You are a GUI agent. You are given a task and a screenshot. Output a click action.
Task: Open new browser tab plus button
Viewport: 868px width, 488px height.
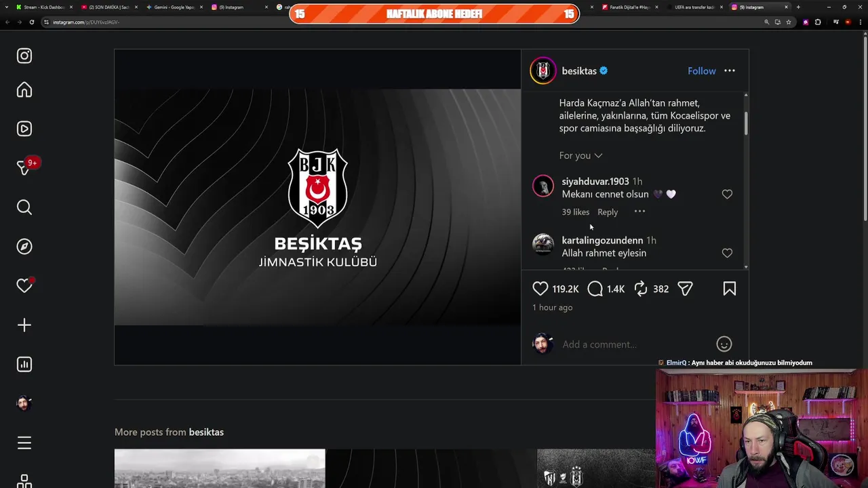point(798,7)
